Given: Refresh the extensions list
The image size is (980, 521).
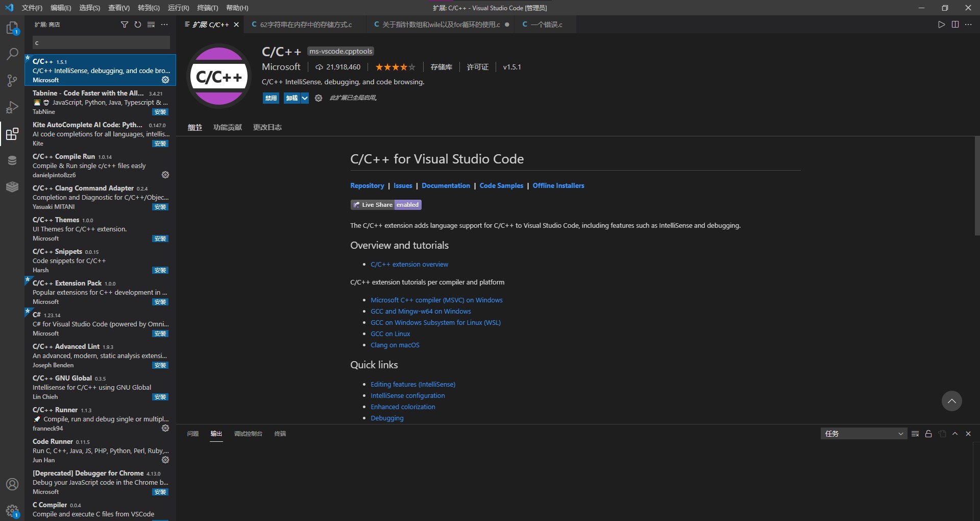Looking at the screenshot, I should pos(138,25).
